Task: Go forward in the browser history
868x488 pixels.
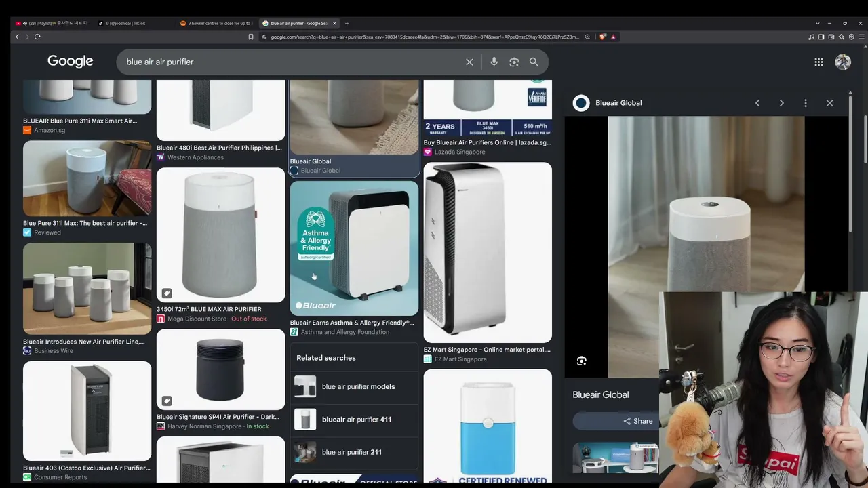Action: (x=26, y=37)
